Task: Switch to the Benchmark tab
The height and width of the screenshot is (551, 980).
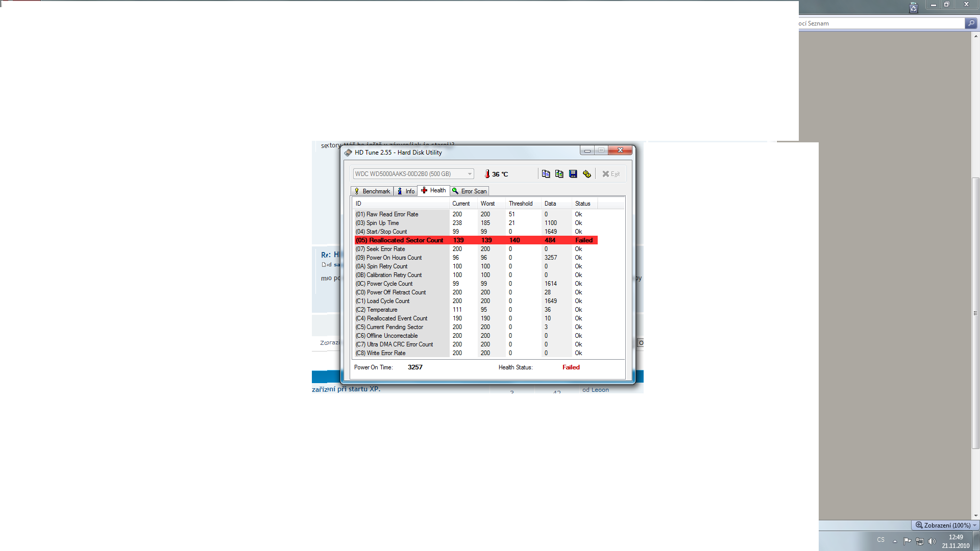Action: click(x=372, y=191)
